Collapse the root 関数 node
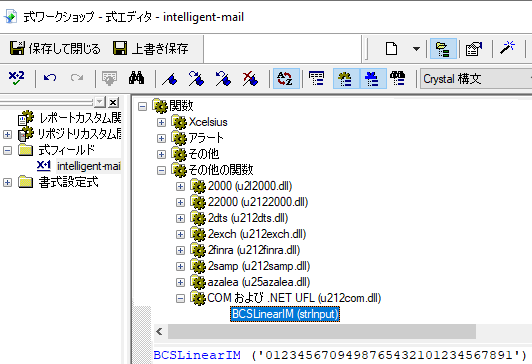The height and width of the screenshot is (364, 532). [x=142, y=107]
